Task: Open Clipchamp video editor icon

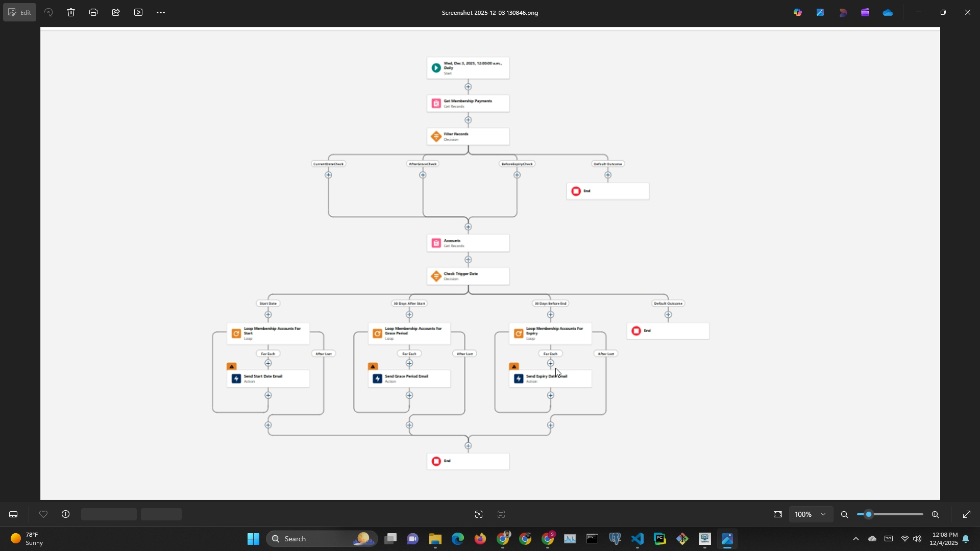Action: [865, 12]
